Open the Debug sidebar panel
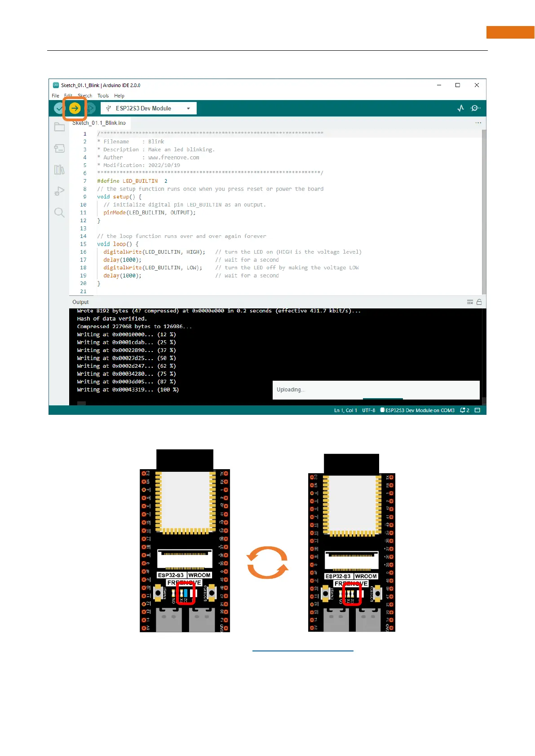Viewport: 535px width, 756px height. click(x=59, y=191)
